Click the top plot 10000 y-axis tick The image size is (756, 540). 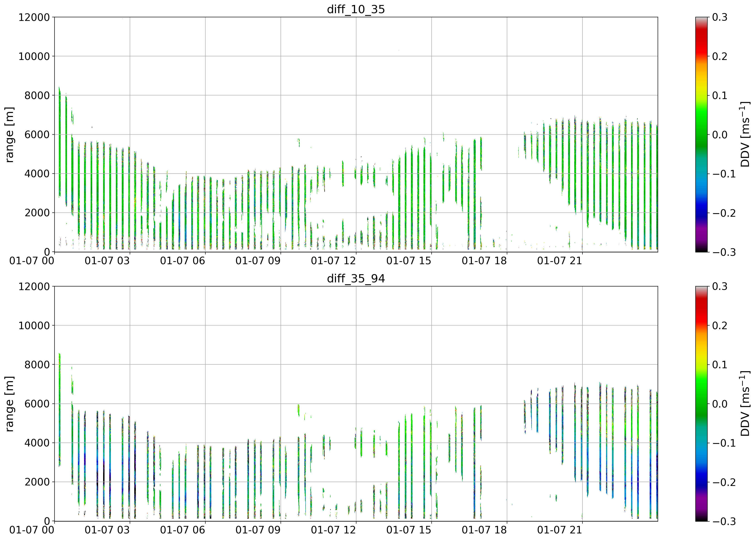[x=34, y=56]
